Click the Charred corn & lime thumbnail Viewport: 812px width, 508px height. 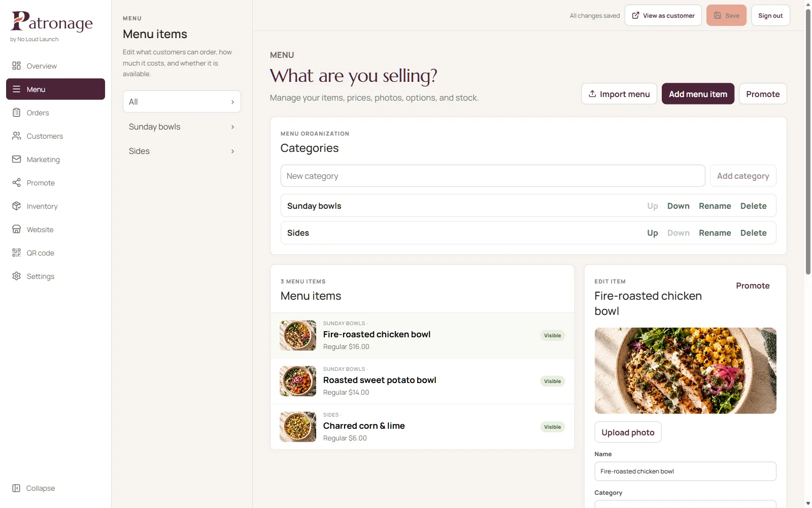point(298,427)
